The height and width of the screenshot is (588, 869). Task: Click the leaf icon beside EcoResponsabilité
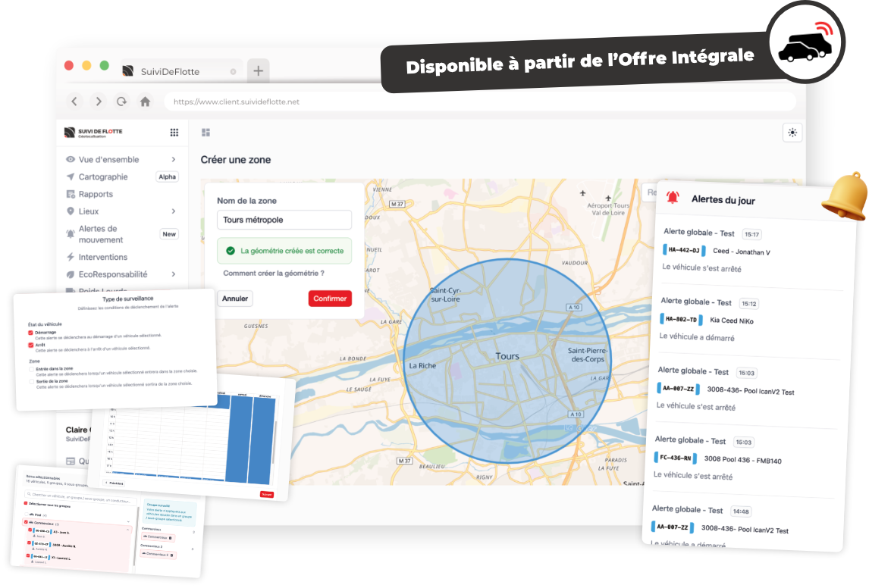[x=71, y=274]
